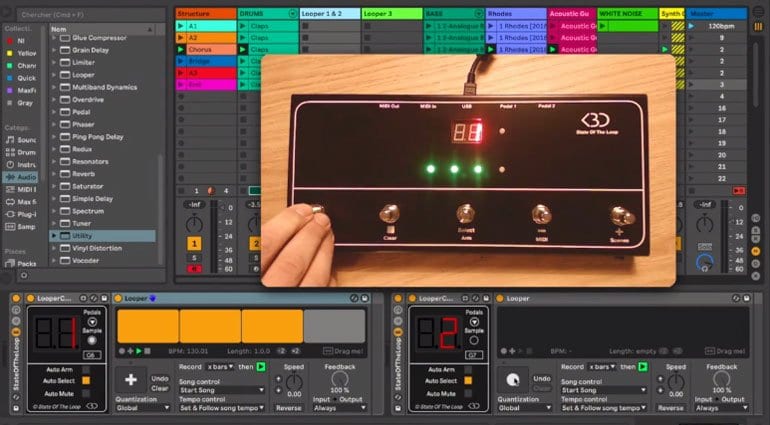This screenshot has height=425, width=770.
Task: Select the Yellow collection tag
Action: point(21,53)
